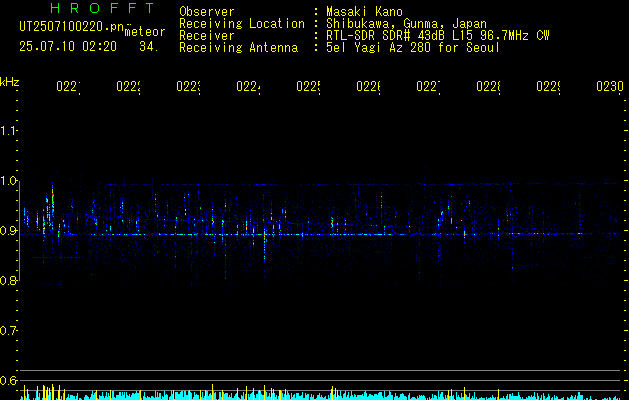Click the 0.6 frequency axis label
The width and height of the screenshot is (629, 400).
click(8, 381)
